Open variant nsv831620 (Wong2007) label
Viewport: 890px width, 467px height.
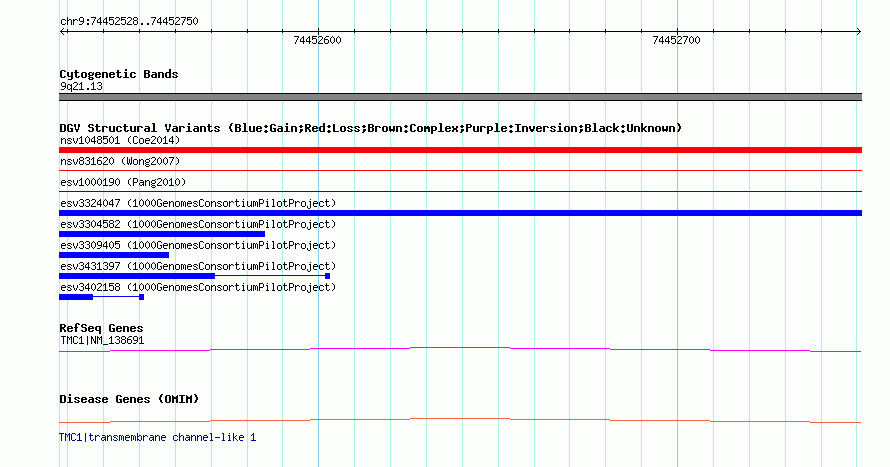(x=120, y=161)
